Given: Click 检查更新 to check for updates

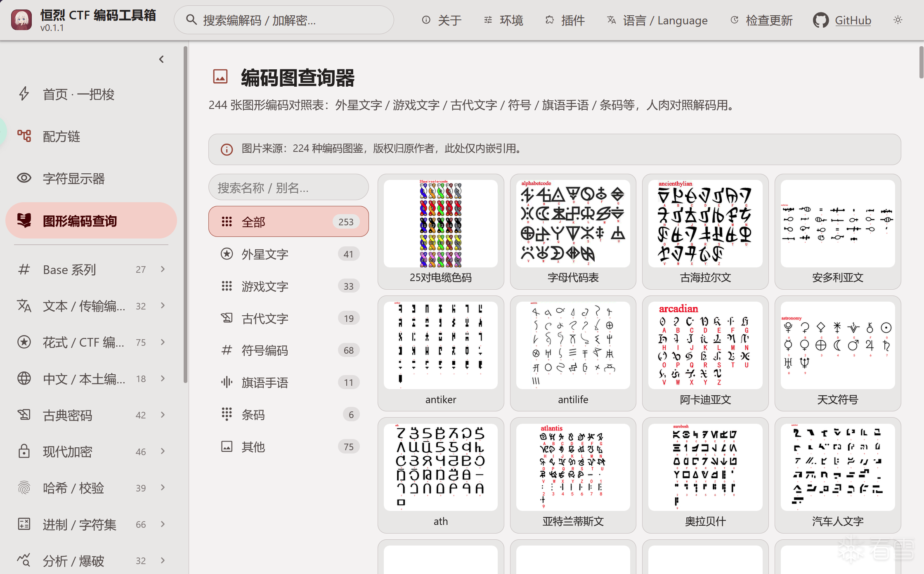Looking at the screenshot, I should (x=762, y=20).
